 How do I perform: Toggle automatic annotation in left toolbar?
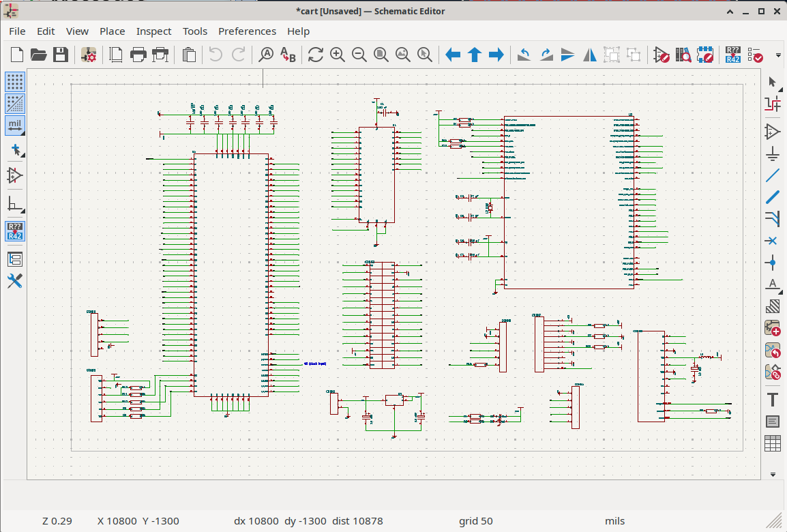pyautogui.click(x=15, y=231)
